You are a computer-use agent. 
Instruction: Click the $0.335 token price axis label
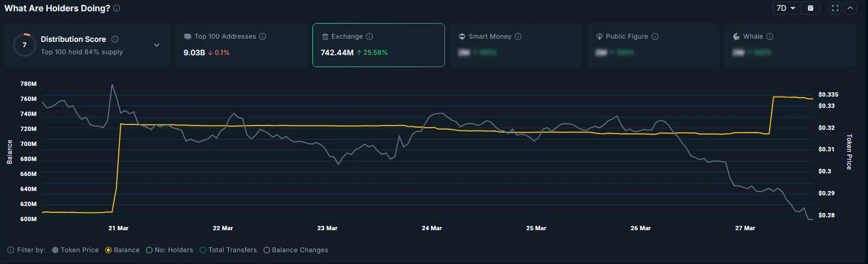[x=828, y=94]
